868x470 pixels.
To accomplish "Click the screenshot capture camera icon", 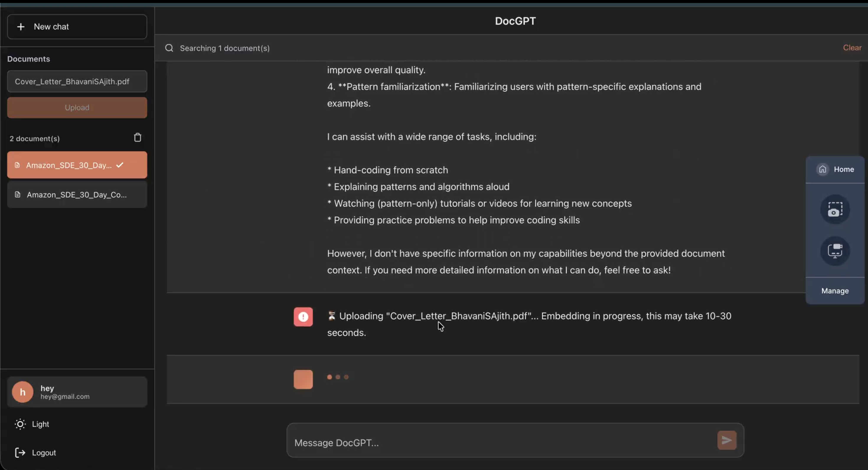I will point(835,209).
